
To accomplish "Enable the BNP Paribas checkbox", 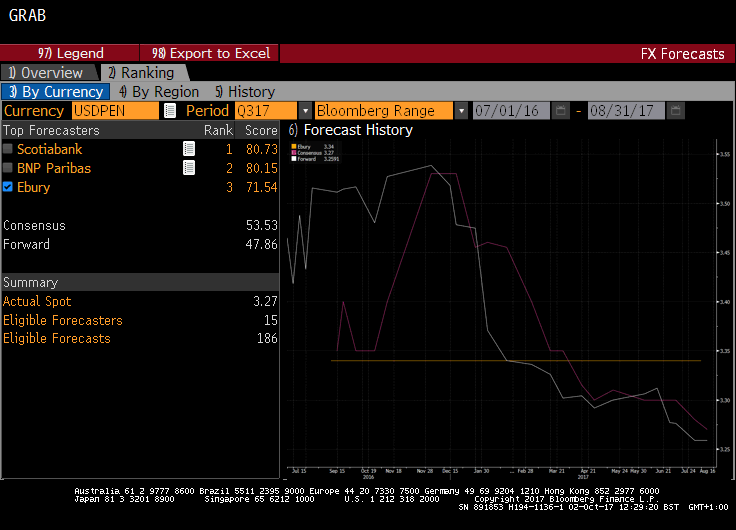I will (8, 168).
